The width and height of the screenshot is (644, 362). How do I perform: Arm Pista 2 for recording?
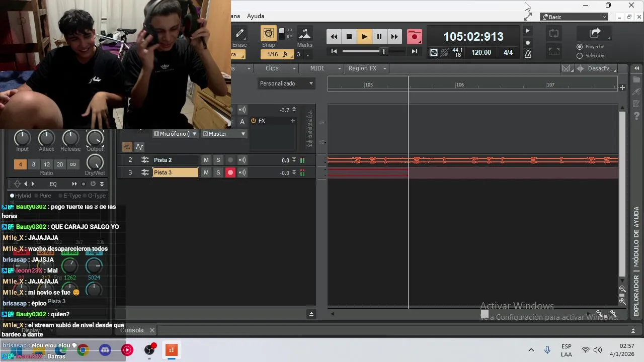[x=230, y=160]
